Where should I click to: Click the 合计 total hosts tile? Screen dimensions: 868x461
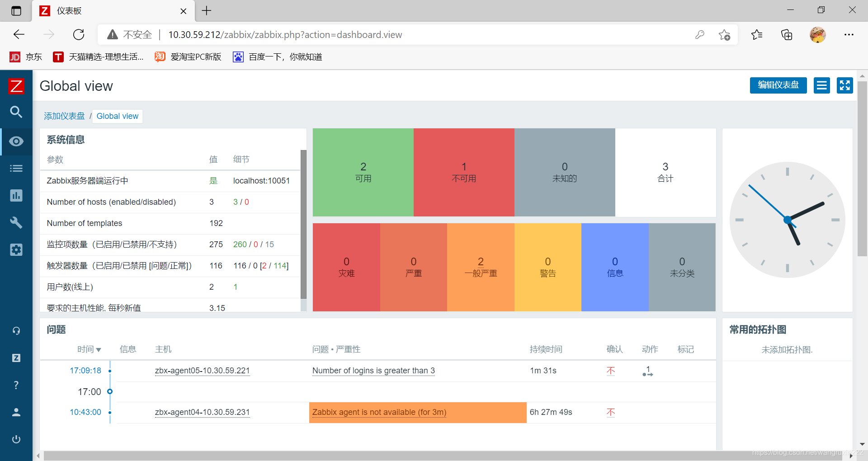[x=665, y=172]
